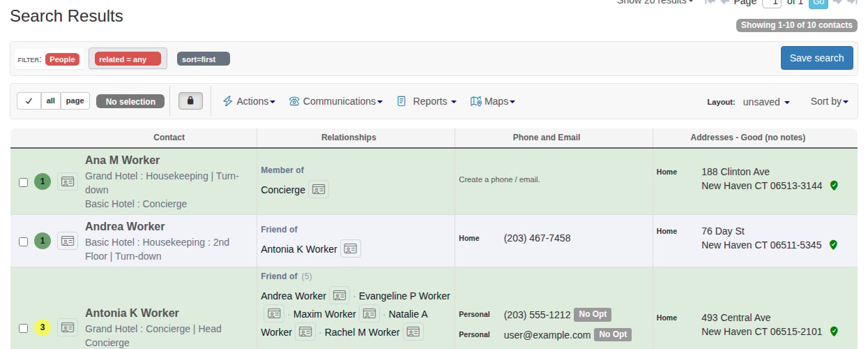Click the Contact column header
The image size is (868, 349).
coord(169,138)
